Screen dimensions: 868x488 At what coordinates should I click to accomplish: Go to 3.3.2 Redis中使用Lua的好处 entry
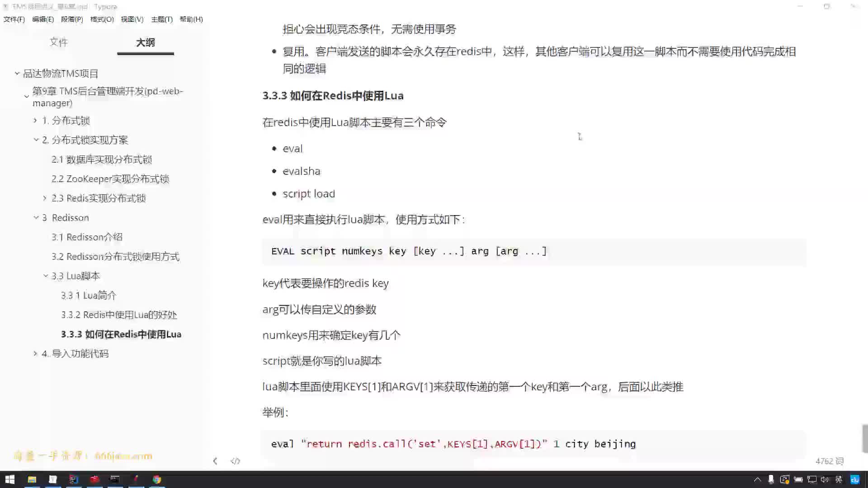pyautogui.click(x=119, y=315)
